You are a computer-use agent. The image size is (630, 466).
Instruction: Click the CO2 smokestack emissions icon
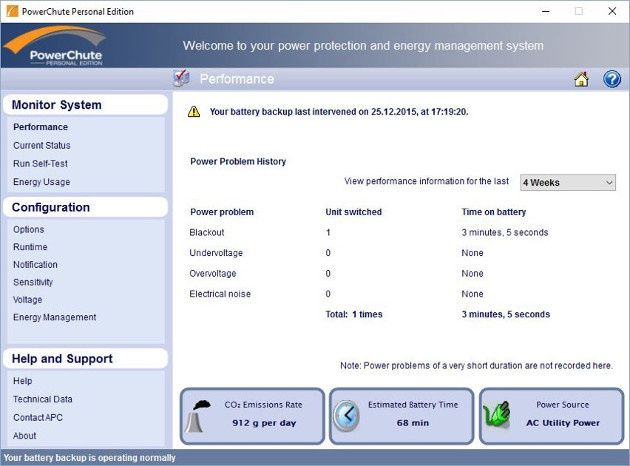pos(200,416)
